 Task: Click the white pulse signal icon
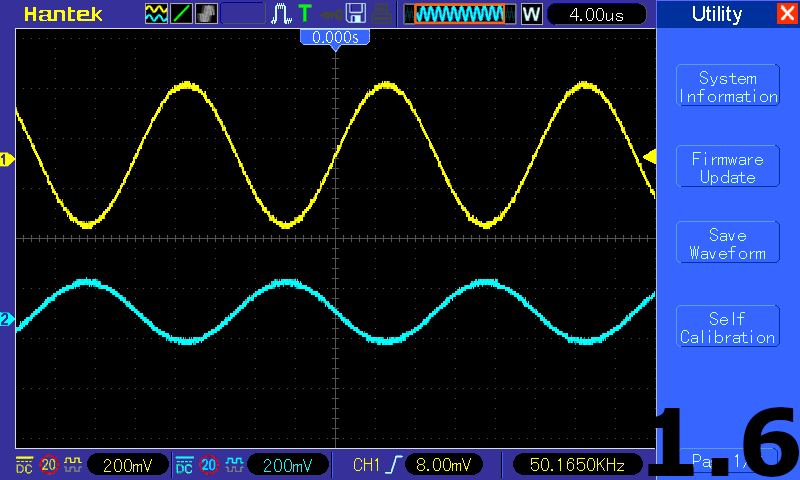click(281, 14)
